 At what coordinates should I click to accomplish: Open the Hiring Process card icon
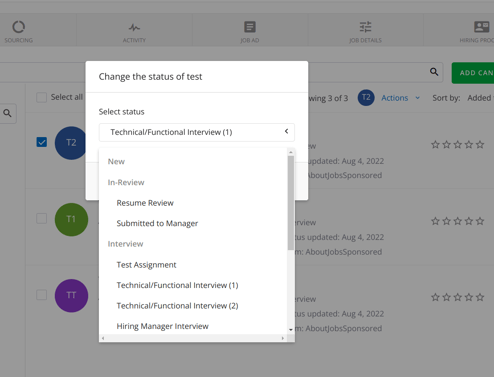point(481,27)
